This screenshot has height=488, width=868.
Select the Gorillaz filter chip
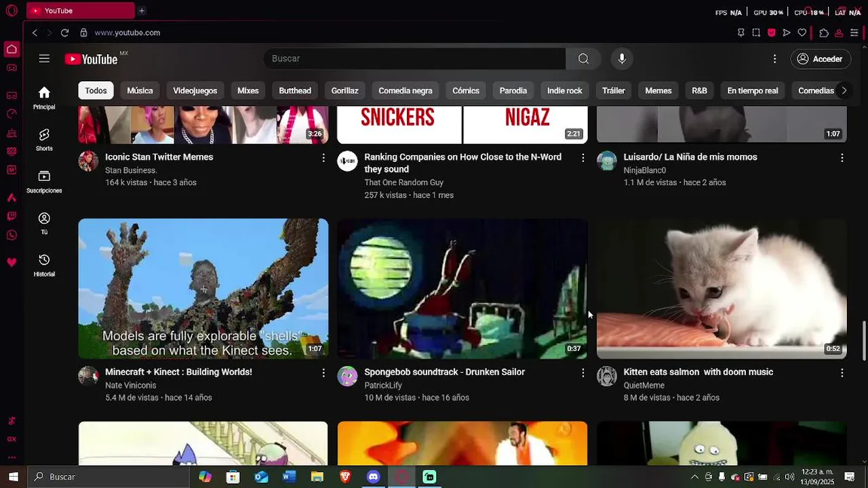[344, 91]
